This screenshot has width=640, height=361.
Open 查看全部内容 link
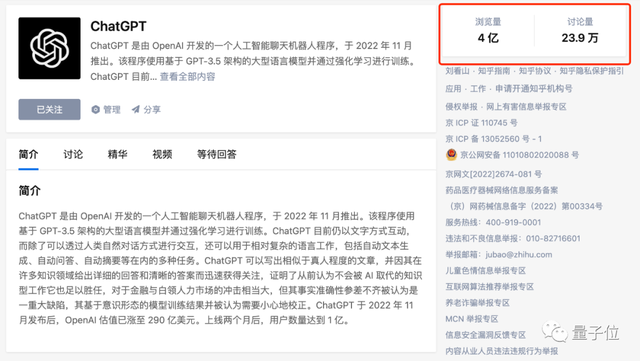click(x=187, y=77)
